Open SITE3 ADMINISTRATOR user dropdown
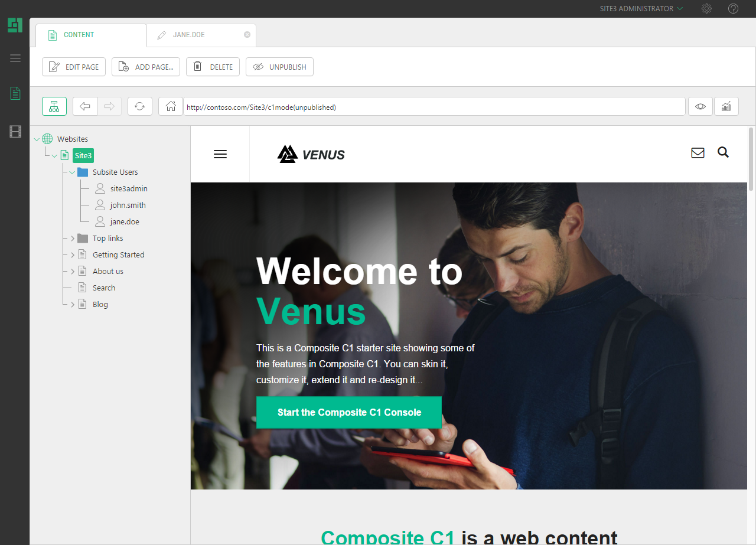 coord(641,9)
